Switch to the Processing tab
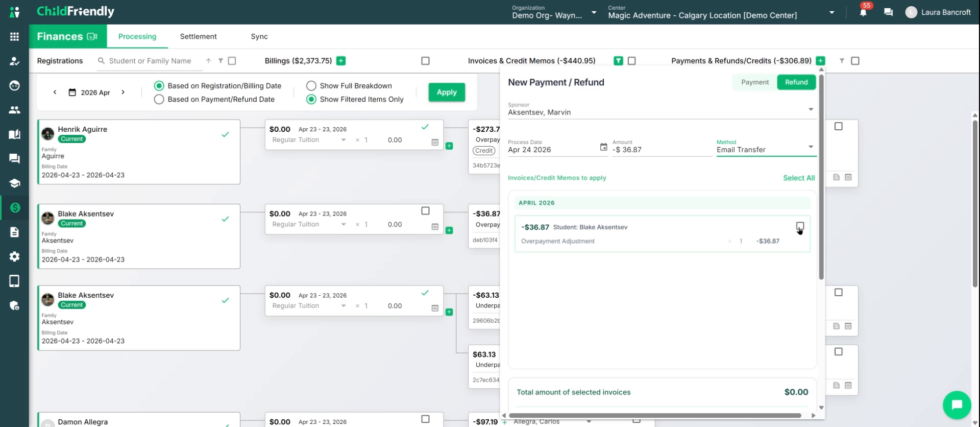The image size is (980, 427). pos(137,36)
